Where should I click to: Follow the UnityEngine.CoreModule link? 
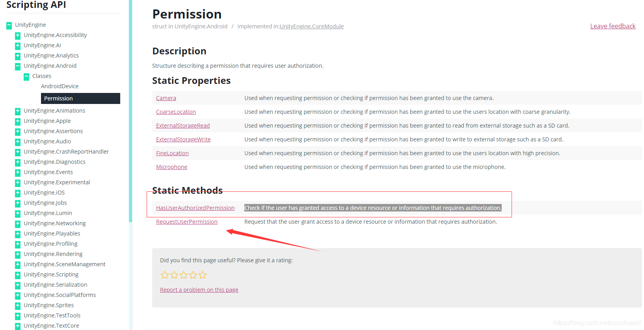click(x=312, y=26)
